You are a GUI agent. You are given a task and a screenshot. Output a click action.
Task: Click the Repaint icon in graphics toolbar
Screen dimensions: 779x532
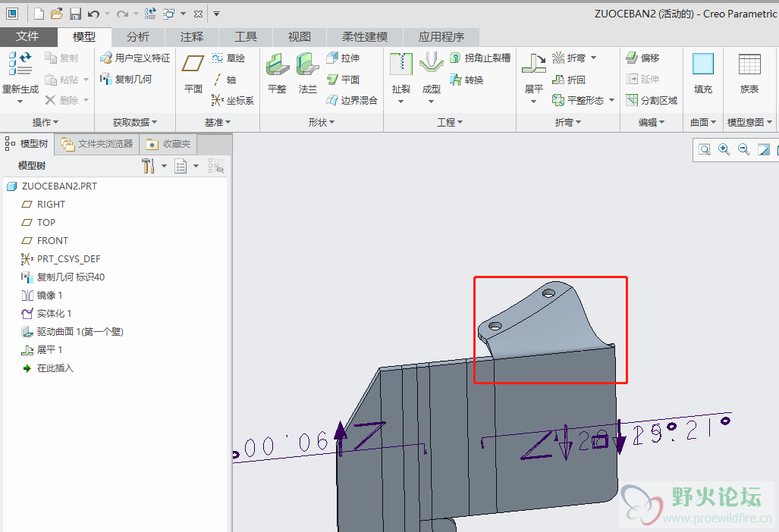[764, 149]
